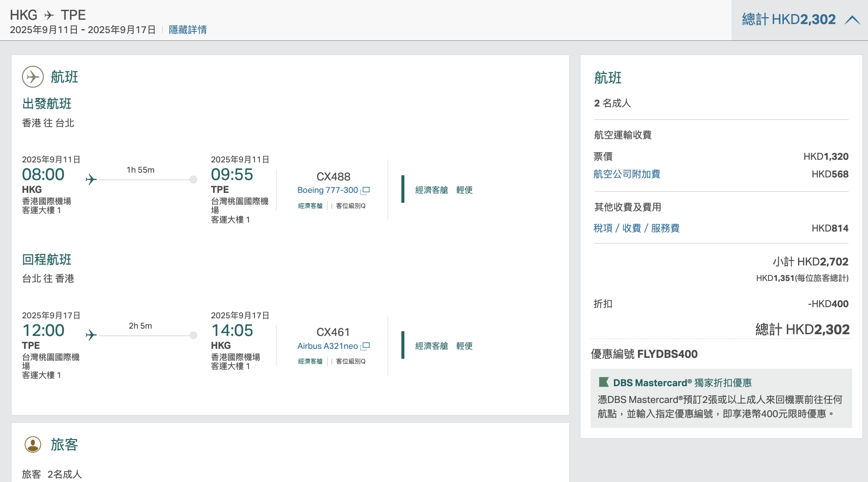Click the 小計 HKD2,702 subtotal
The image size is (868, 482).
(810, 262)
